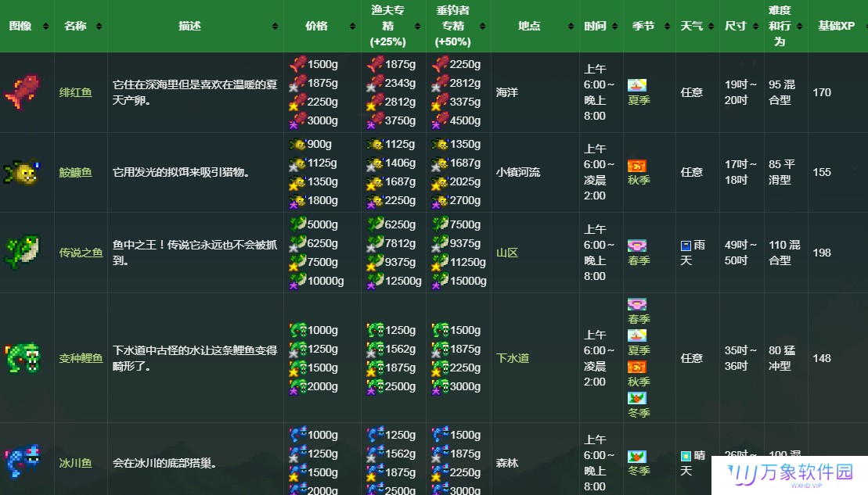Click the 海洋 location cell
This screenshot has width=868, height=495.
tap(507, 92)
